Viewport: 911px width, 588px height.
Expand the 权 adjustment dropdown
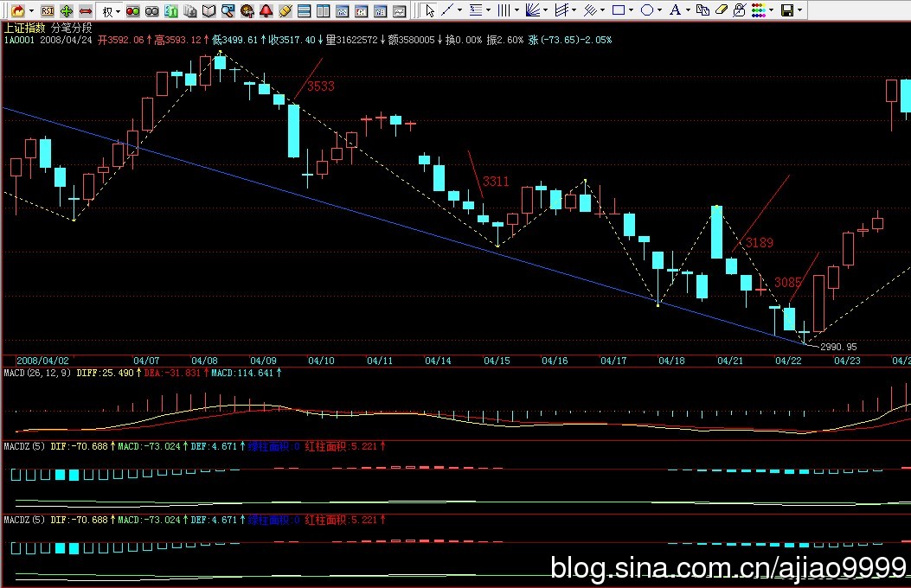pos(110,10)
